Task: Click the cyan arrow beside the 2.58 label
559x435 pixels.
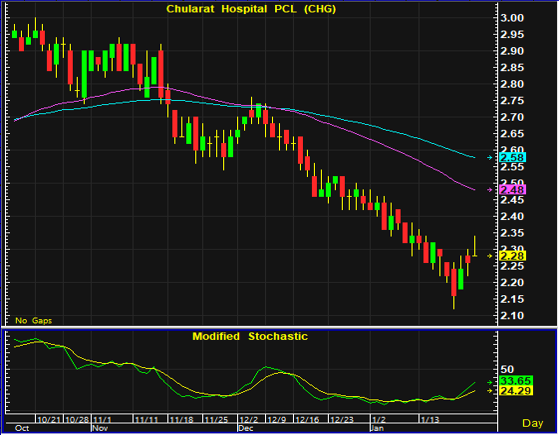Action: (x=490, y=158)
